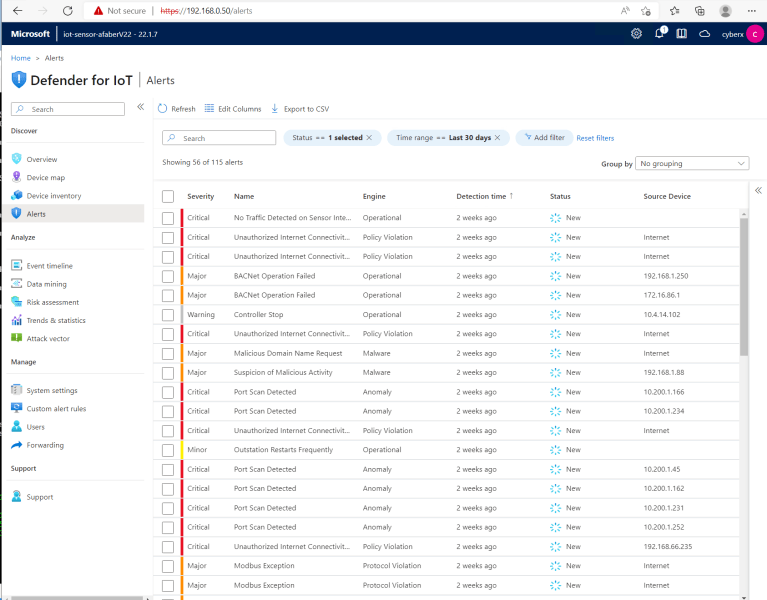The image size is (767, 600).
Task: Collapse the left navigation sidebar
Action: point(140,107)
